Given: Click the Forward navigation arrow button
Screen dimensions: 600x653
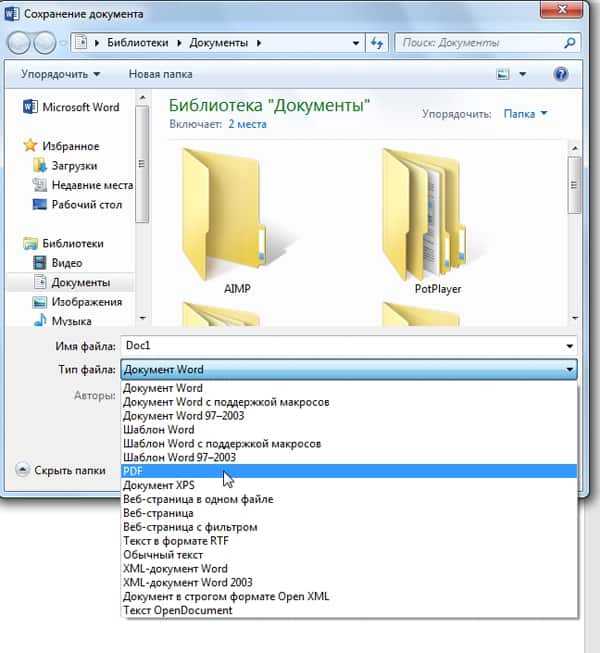Looking at the screenshot, I should tap(44, 43).
